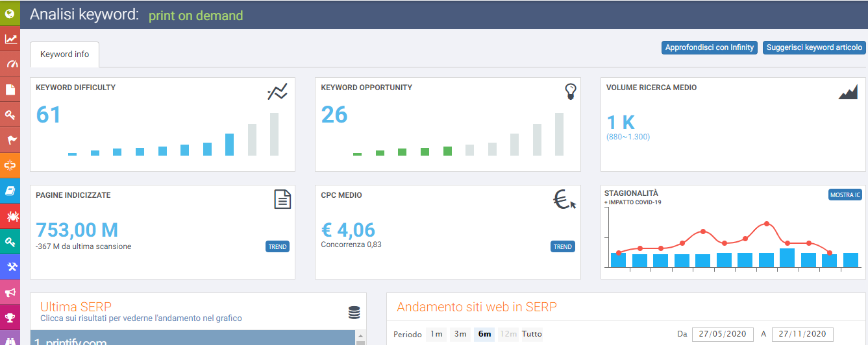Show TREND for Pagine indicizzate
Screen dimensions: 868x345
[x=277, y=246]
